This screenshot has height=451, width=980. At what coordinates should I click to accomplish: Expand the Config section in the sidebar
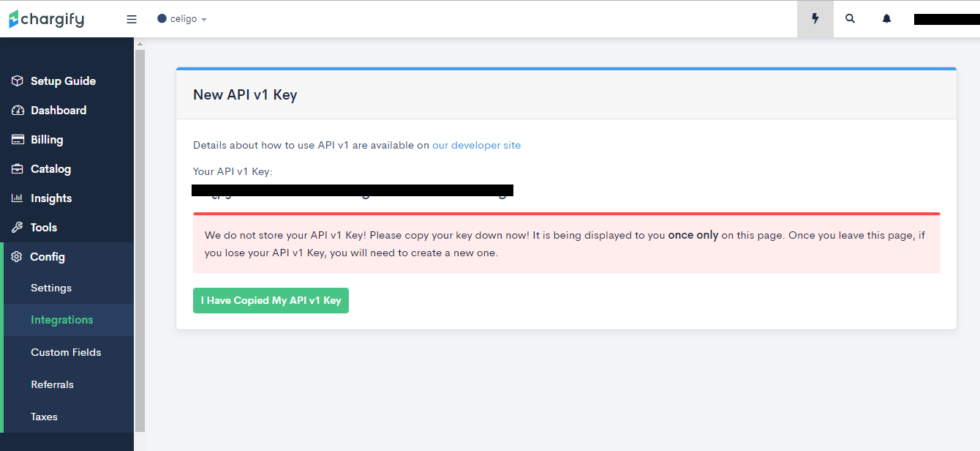tap(48, 256)
